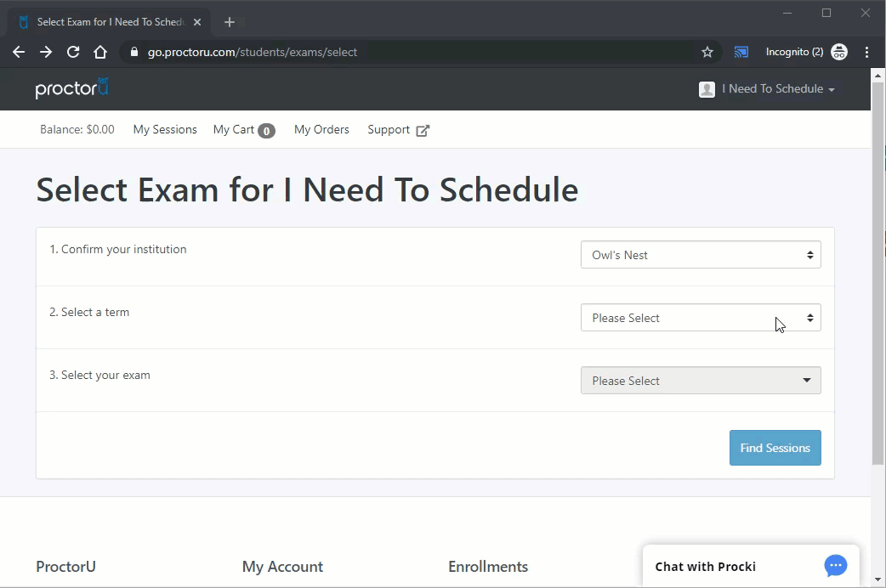Image resolution: width=886 pixels, height=588 pixels.
Task: Click the user avatar icon in header
Action: point(707,89)
